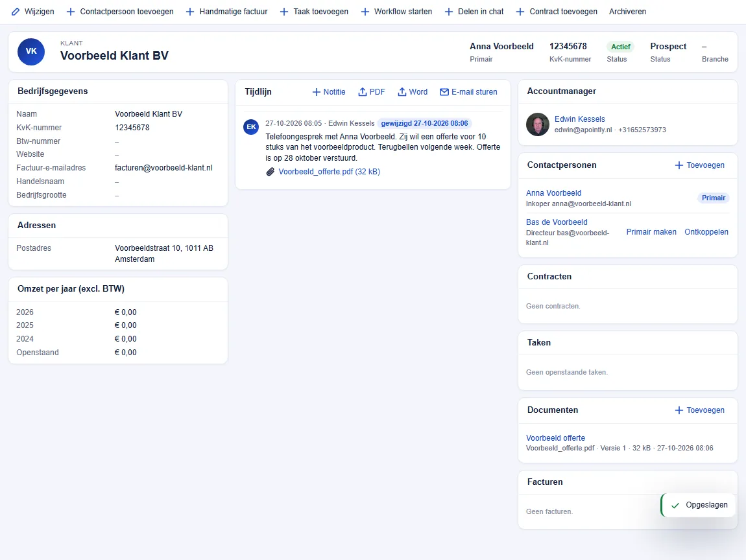
Task: Click the plus icon for Contactpersoon toevoegen
Action: tap(71, 12)
